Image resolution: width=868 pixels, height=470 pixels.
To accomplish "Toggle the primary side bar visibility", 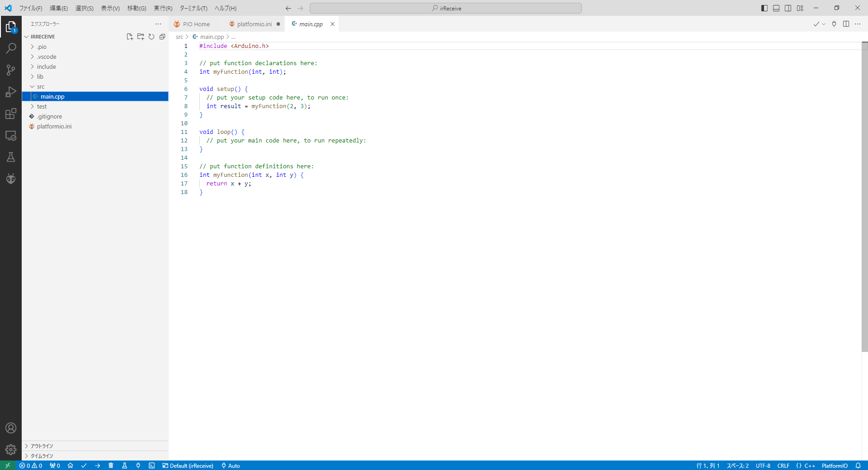I will click(764, 8).
